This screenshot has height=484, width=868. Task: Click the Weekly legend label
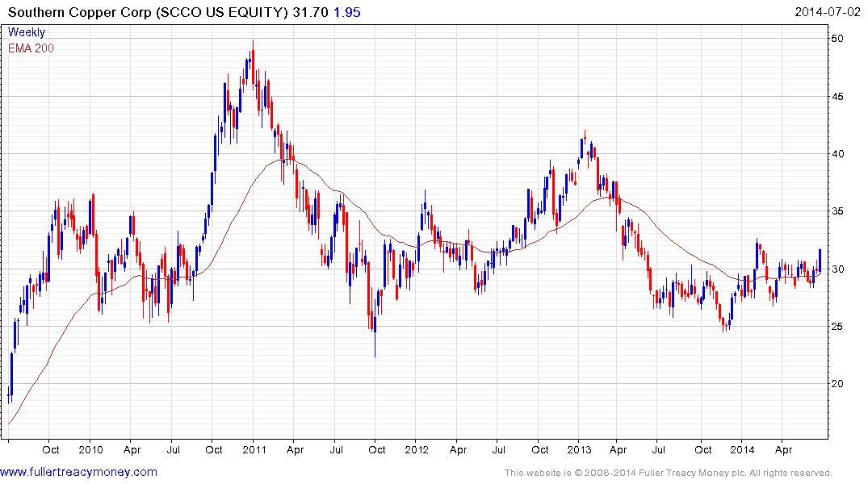tap(26, 32)
